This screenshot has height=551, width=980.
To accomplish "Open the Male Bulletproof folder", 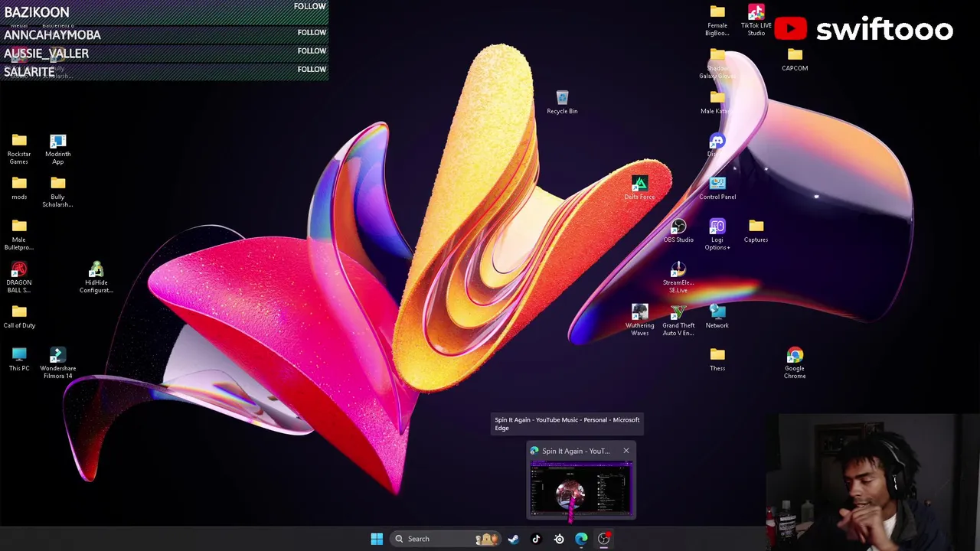I will point(19,234).
